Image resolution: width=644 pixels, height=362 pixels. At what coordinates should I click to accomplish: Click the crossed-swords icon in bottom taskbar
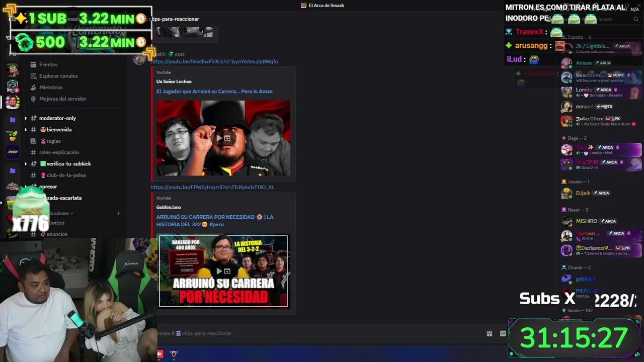[x=174, y=354]
